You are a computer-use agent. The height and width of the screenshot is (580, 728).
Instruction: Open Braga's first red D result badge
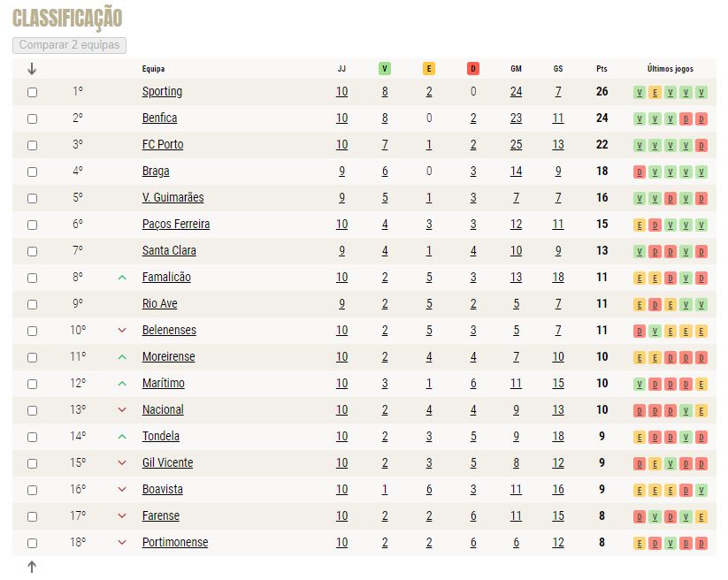640,172
